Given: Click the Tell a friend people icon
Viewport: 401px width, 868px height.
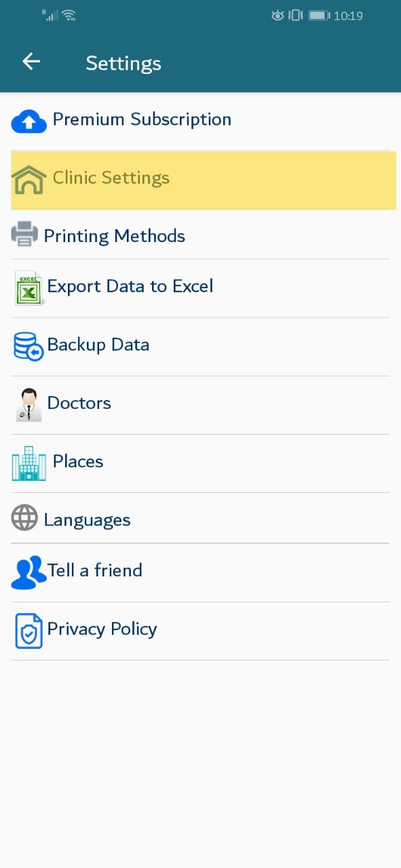Looking at the screenshot, I should [x=28, y=572].
